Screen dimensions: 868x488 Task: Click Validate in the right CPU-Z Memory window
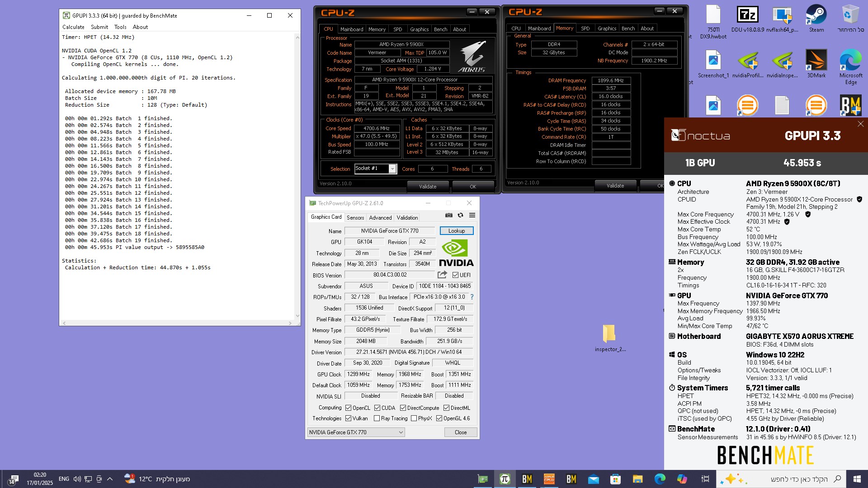coord(615,186)
